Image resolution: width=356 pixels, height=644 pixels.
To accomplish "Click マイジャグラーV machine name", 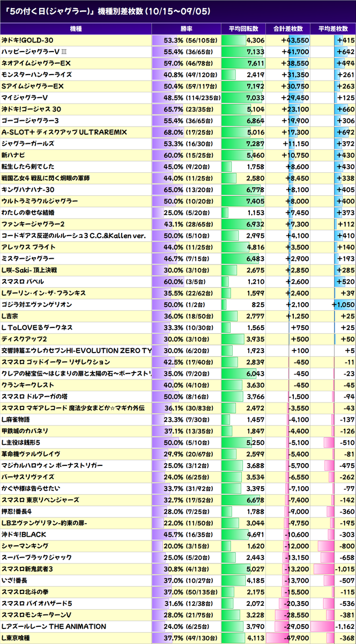I will (25, 98).
